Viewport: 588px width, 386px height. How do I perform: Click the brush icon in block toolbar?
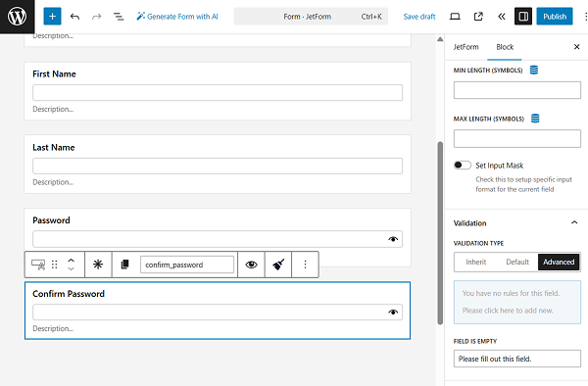[x=278, y=265]
